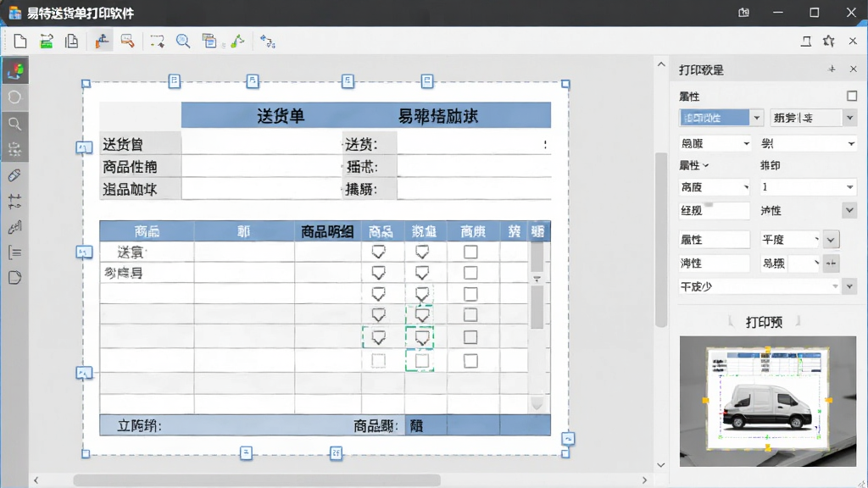This screenshot has height=488, width=868.
Task: Open the zoom magnifier in the top toolbar
Action: [183, 41]
